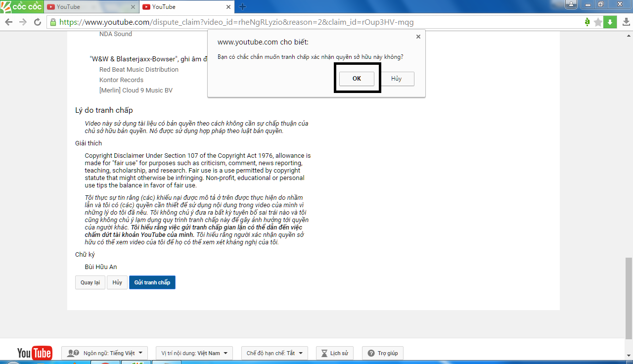Click the 'Giải thích' label
633x364 pixels.
89,143
